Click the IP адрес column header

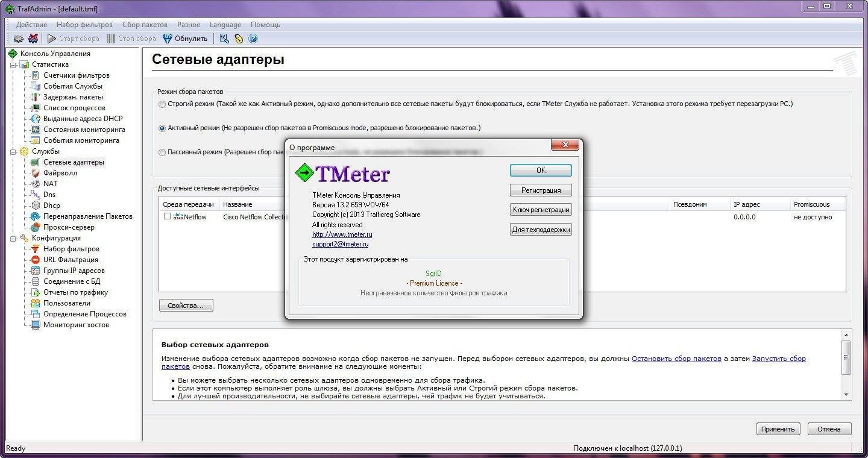[759, 204]
